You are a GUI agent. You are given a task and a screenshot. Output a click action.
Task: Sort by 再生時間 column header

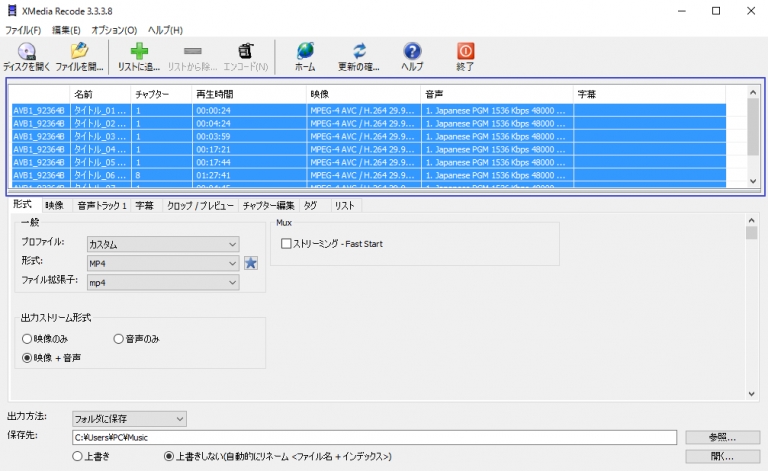click(x=249, y=94)
